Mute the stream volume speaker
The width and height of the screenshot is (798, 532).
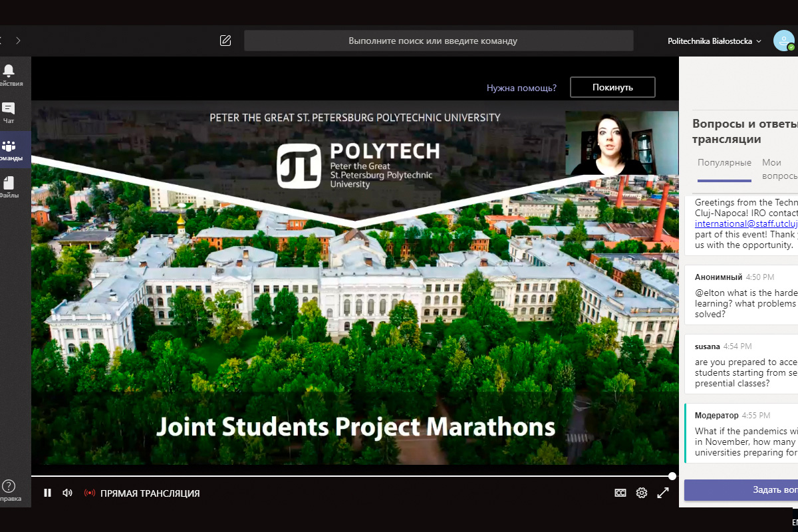click(x=67, y=493)
